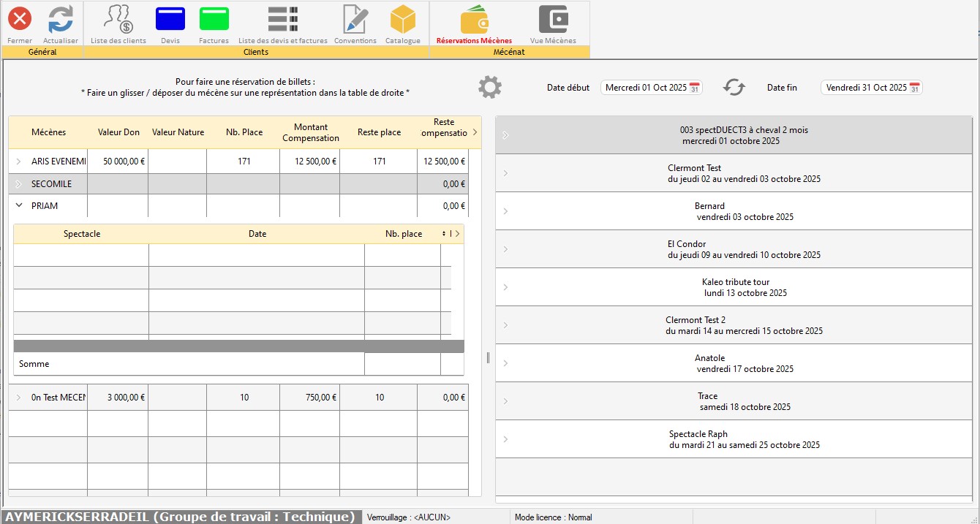Expand the Kaleo tribute tour show
This screenshot has height=524, width=980.
pos(505,287)
